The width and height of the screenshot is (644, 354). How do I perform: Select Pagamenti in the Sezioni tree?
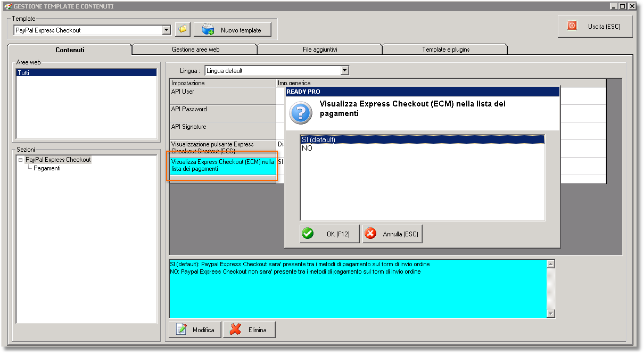47,168
